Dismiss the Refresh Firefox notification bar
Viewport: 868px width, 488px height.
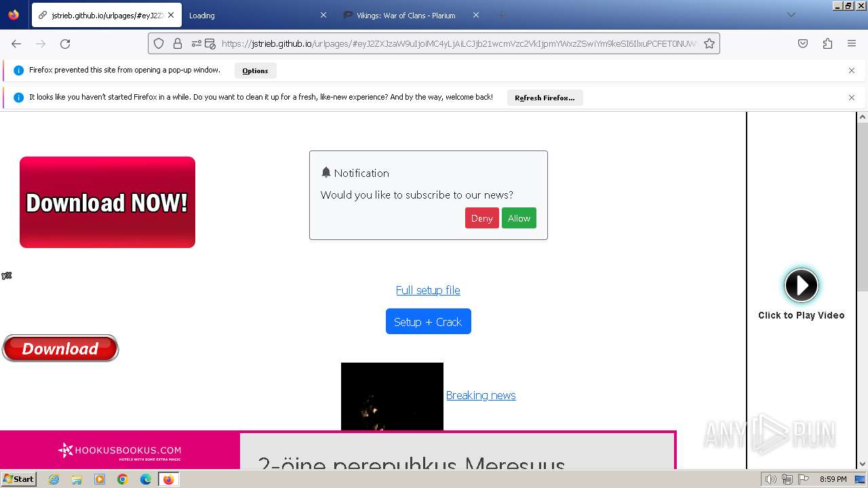coord(852,98)
